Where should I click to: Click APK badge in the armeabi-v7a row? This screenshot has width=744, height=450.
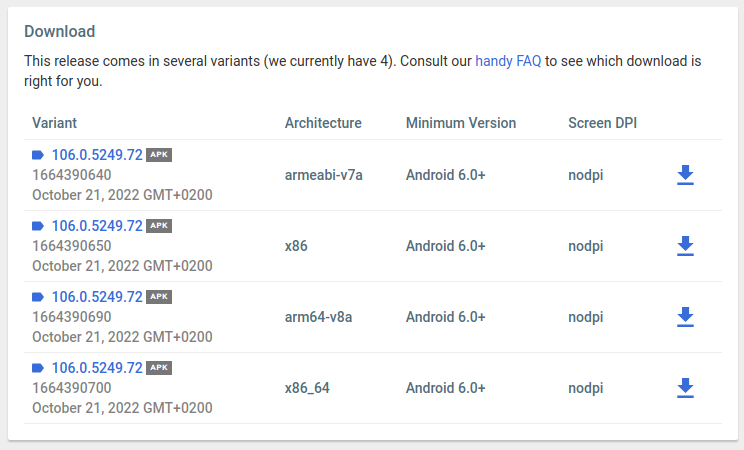[x=159, y=155]
